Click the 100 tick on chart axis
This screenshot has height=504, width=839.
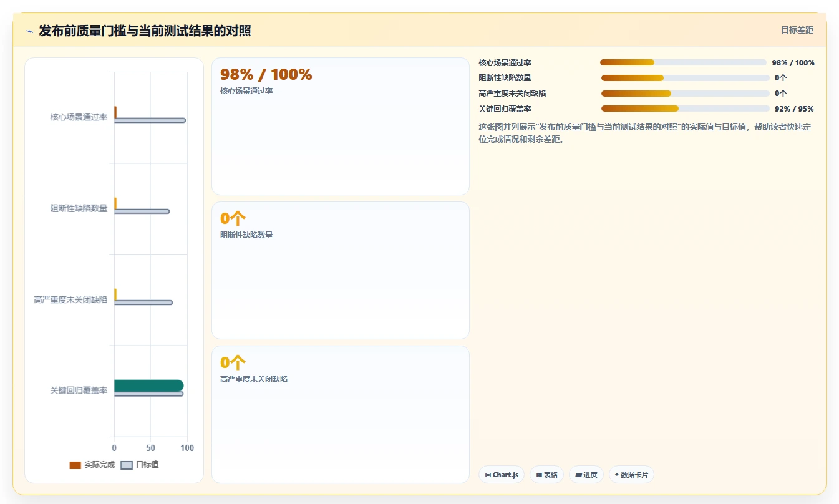187,448
